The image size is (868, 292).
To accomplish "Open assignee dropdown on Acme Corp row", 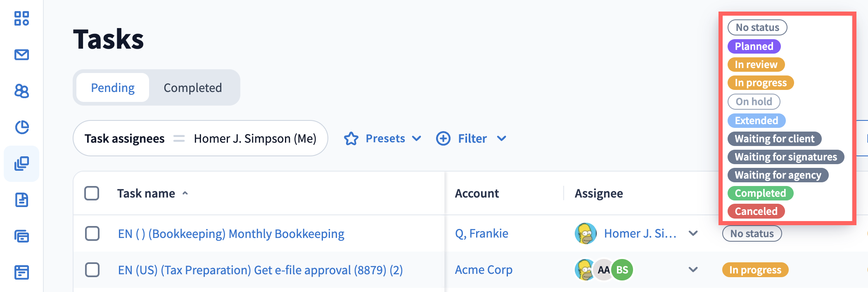I will pos(693,270).
